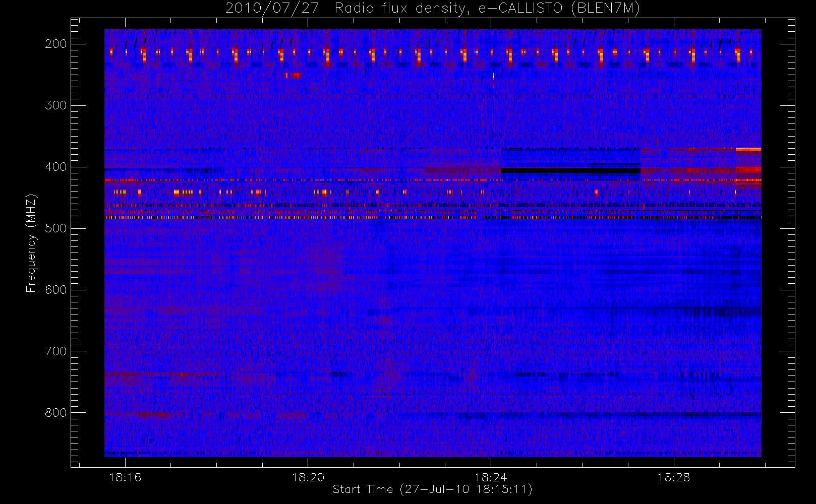
Task: Click the black band near 405 MHz
Action: coord(570,171)
